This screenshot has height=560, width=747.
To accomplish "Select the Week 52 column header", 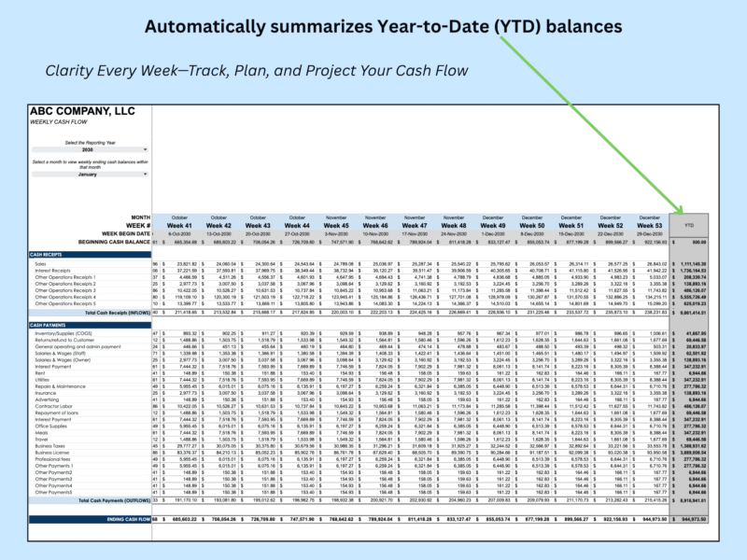I will click(x=611, y=226).
